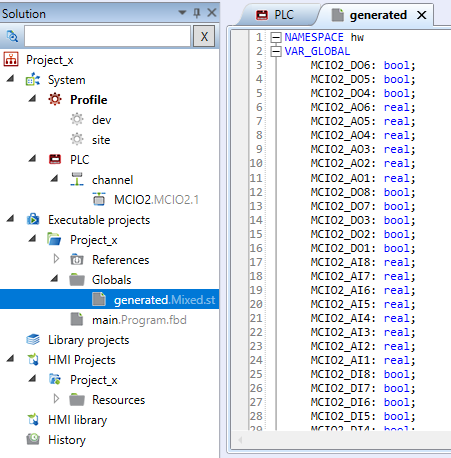Click the generated.Mixed.st file icon

99,299
